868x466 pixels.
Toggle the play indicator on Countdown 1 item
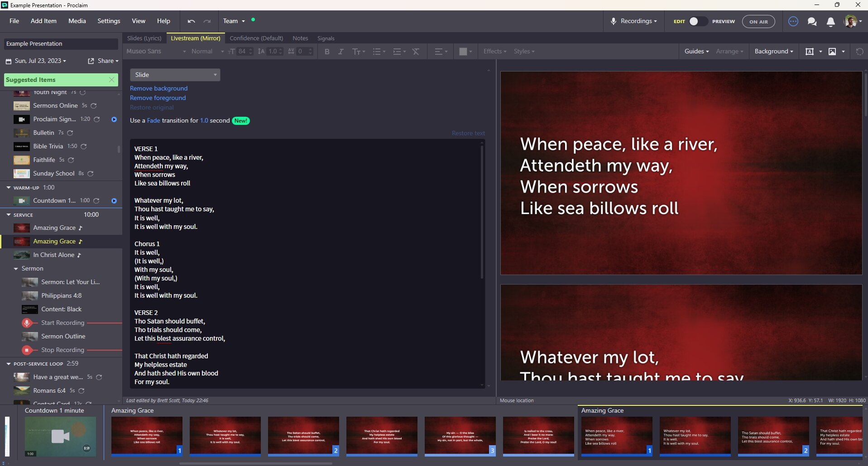(114, 201)
